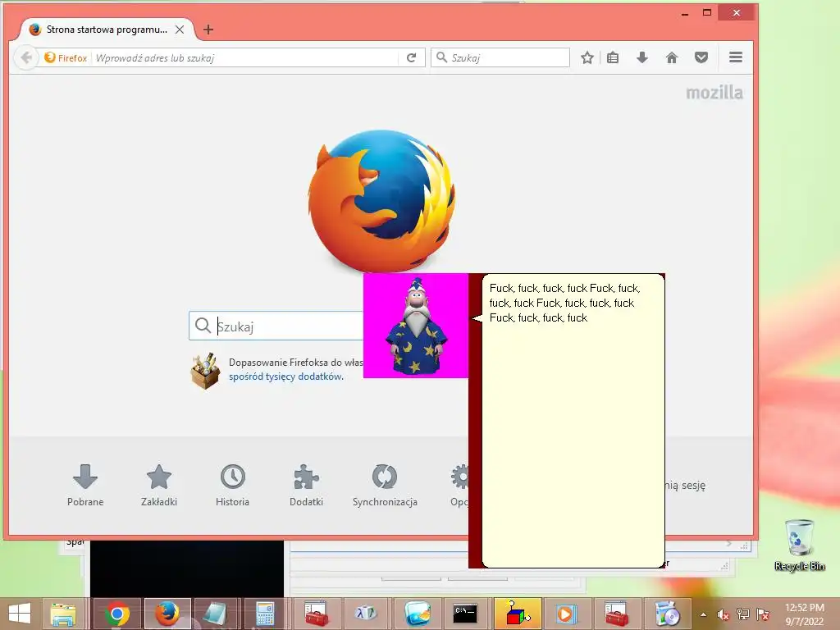Open the lambda icon app in taskbar
The width and height of the screenshot is (840, 630).
[365, 614]
